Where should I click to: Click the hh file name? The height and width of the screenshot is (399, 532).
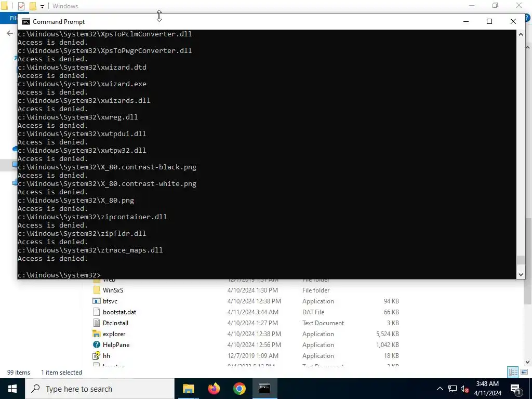(x=107, y=355)
